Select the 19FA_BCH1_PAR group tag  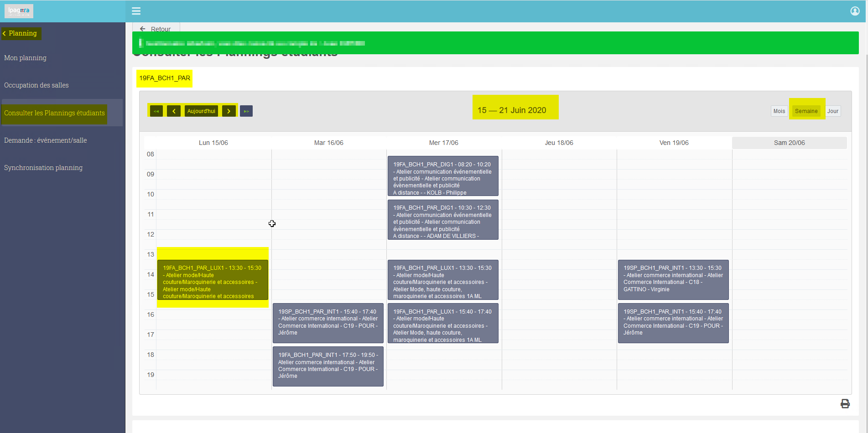tap(165, 78)
